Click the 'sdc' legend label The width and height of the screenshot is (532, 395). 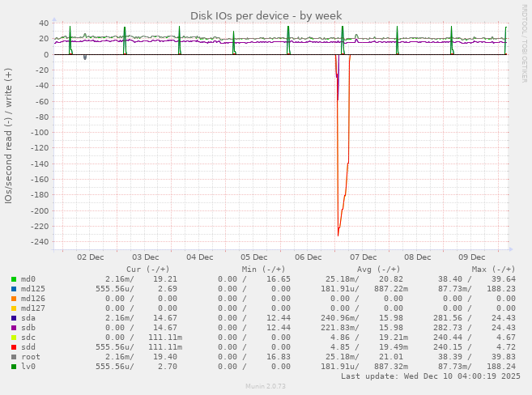28,338
